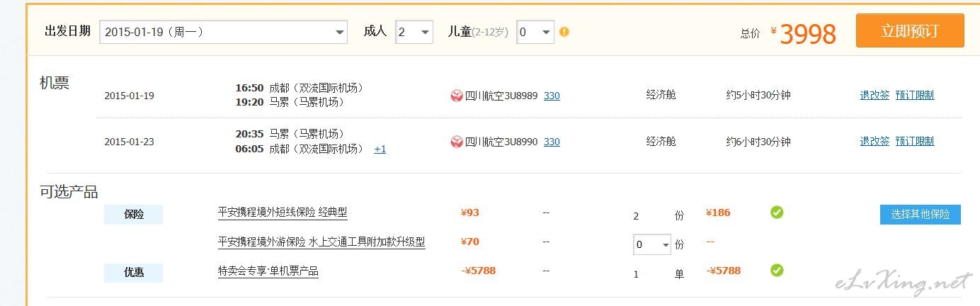The width and height of the screenshot is (980, 306).
Task: Open 平安携程境外短线保险 经典型 details link
Action: tap(283, 212)
